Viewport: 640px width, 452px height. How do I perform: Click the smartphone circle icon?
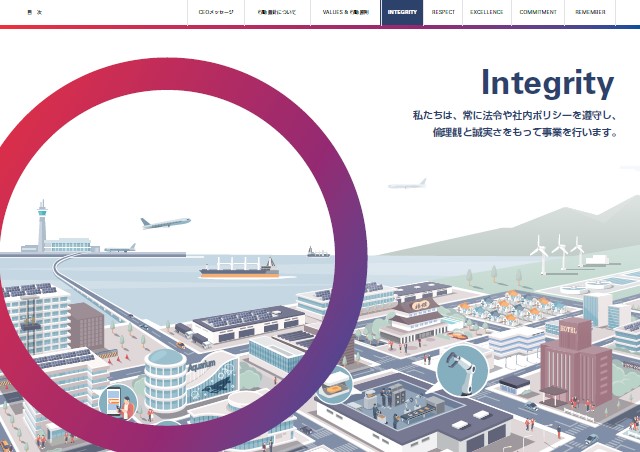click(x=117, y=403)
